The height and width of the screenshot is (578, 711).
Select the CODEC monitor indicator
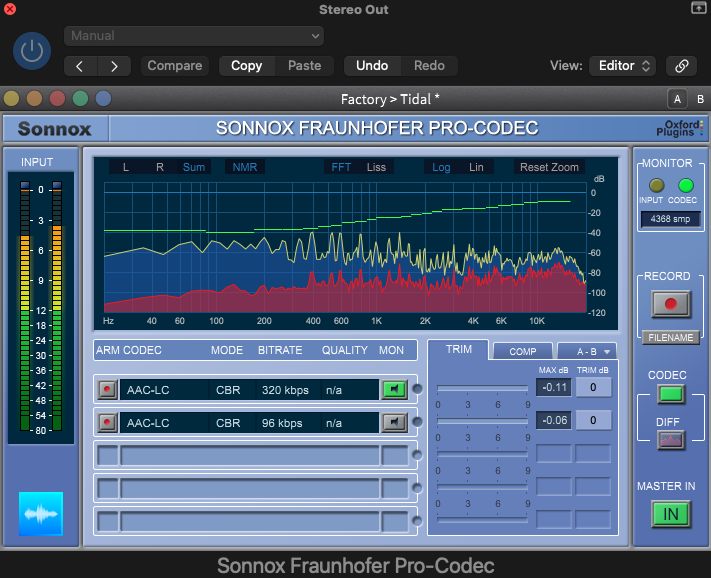click(686, 185)
